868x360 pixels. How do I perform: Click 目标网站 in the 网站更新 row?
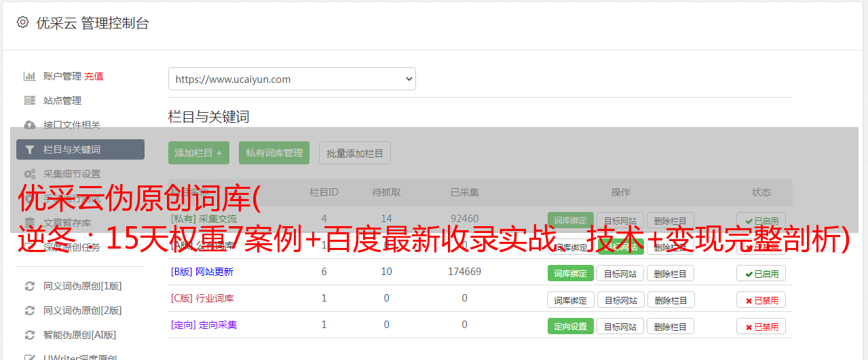620,273
